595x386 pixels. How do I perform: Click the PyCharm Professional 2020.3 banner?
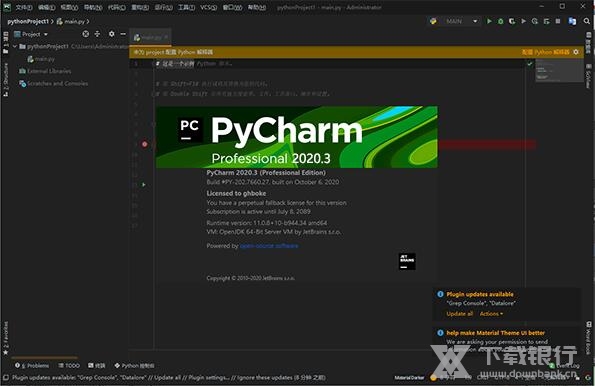coord(297,137)
